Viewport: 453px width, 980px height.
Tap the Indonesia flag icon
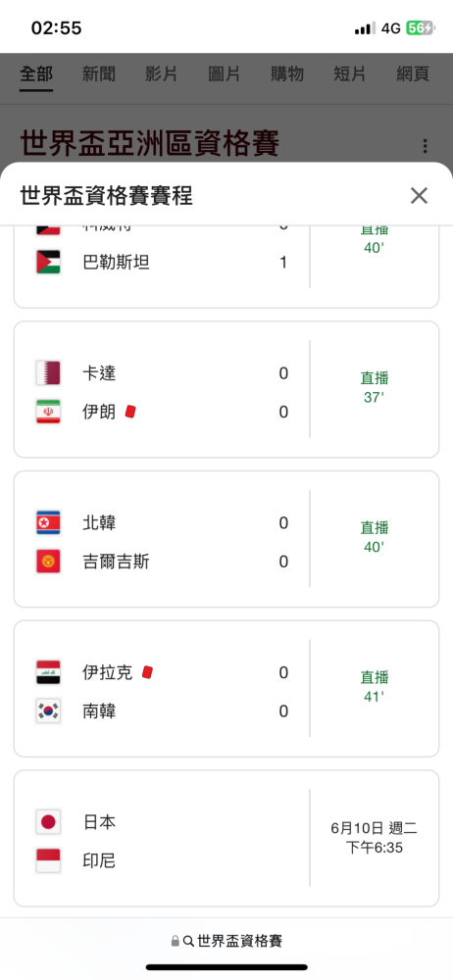pos(48,860)
